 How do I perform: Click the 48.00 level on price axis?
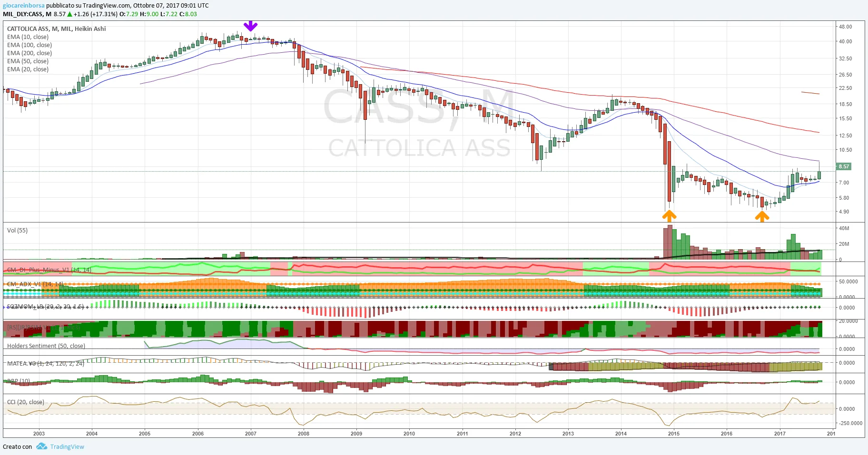pyautogui.click(x=846, y=27)
